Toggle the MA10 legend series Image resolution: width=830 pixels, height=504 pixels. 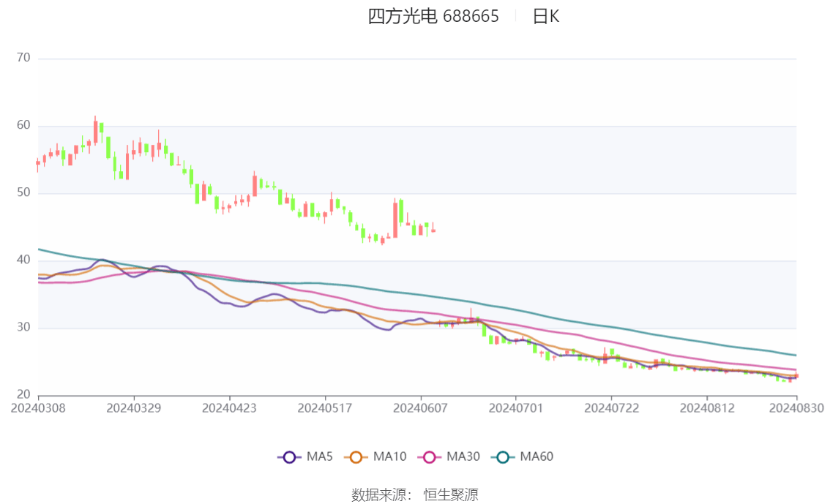(375, 456)
